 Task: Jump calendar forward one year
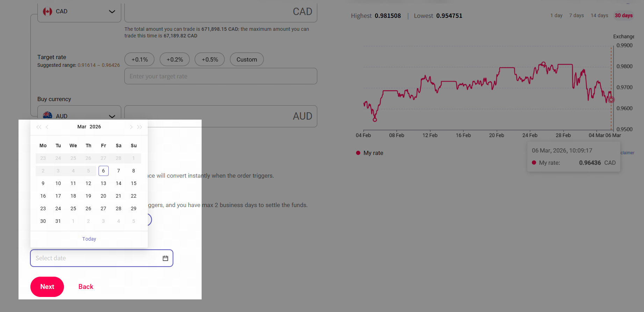point(140,127)
